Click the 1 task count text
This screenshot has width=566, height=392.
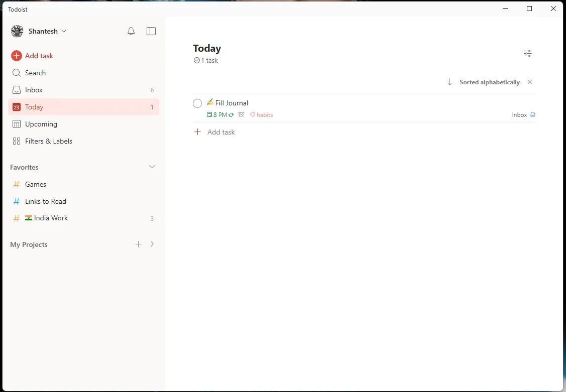(x=206, y=61)
